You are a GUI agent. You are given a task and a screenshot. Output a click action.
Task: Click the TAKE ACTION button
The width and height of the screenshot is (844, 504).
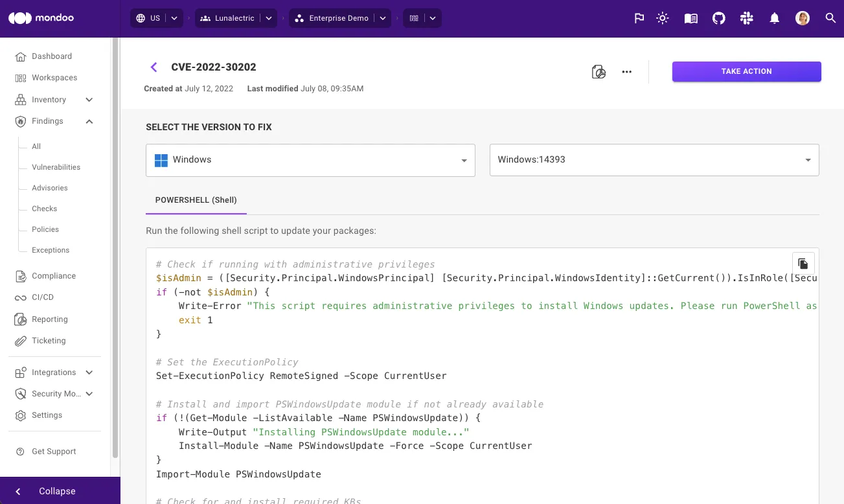pyautogui.click(x=747, y=71)
